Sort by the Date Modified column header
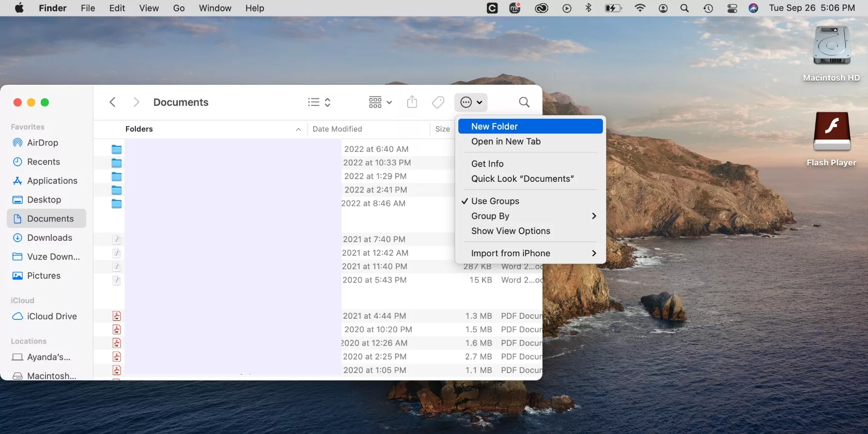 337,129
